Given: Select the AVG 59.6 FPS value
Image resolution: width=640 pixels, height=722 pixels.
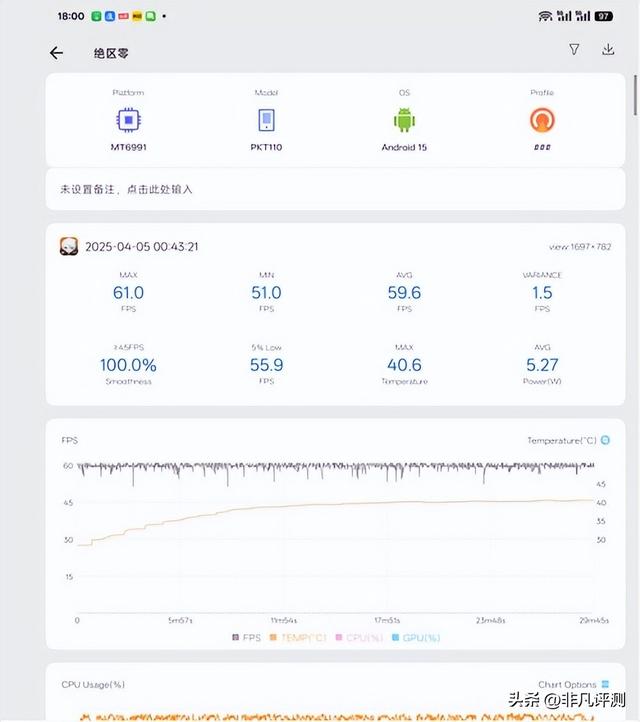Looking at the screenshot, I should [404, 292].
